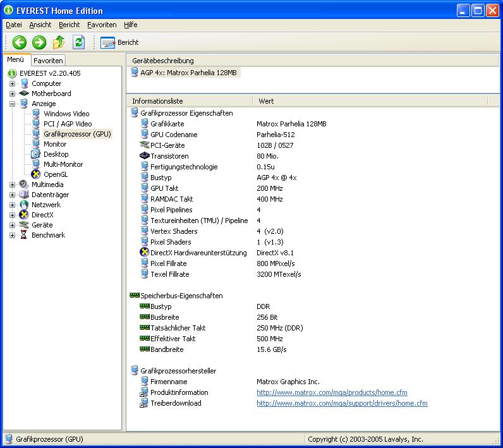Image resolution: width=503 pixels, height=448 pixels.
Task: Click the Transistoren chip icon
Action: point(145,156)
